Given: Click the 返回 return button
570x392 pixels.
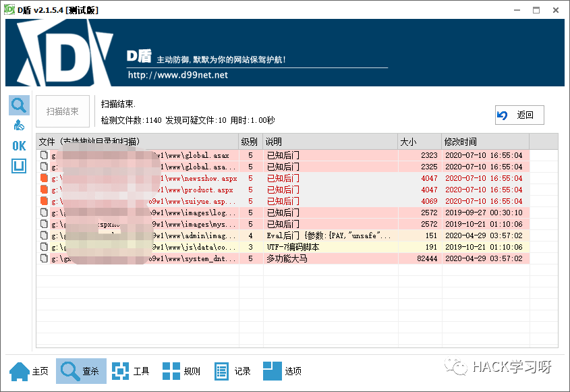Looking at the screenshot, I should (519, 115).
